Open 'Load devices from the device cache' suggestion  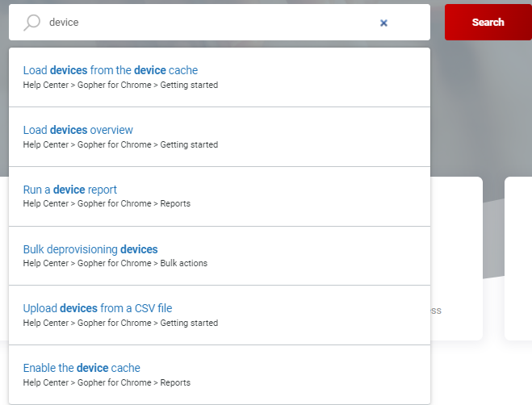click(x=110, y=70)
